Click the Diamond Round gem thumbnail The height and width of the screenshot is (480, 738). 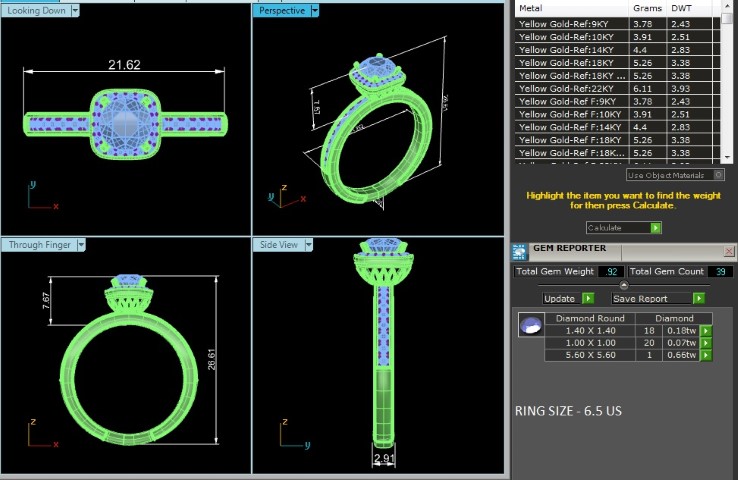531,324
